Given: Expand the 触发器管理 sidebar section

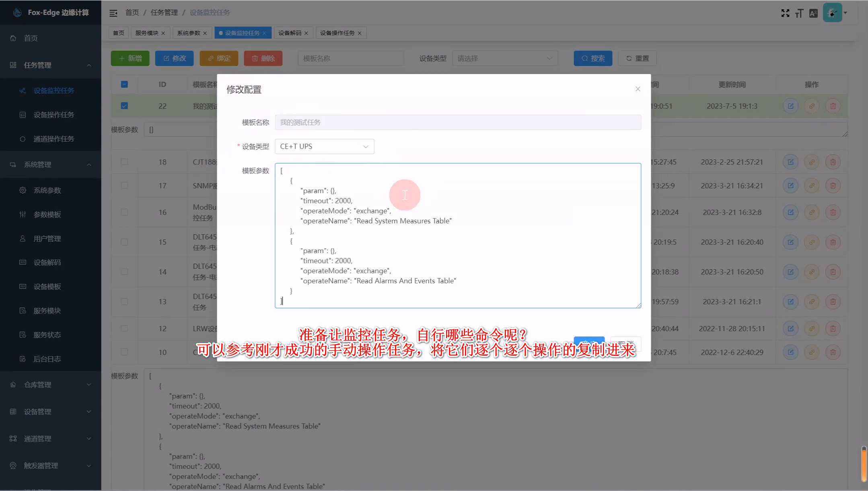Looking at the screenshot, I should 50,466.
